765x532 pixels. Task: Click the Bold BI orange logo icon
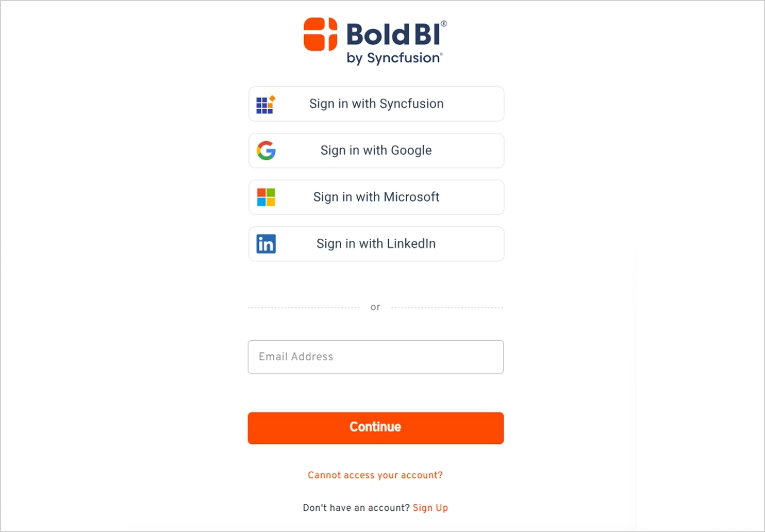pos(320,35)
